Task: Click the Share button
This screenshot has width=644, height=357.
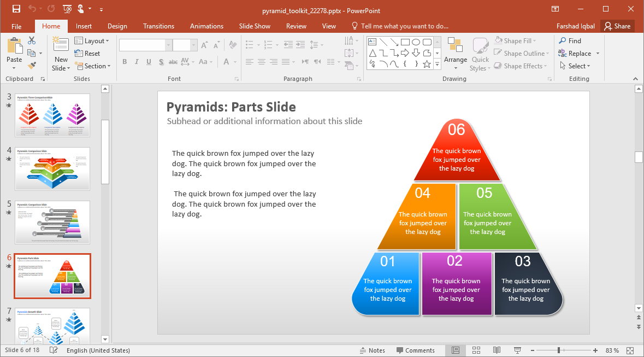Action: coord(617,26)
